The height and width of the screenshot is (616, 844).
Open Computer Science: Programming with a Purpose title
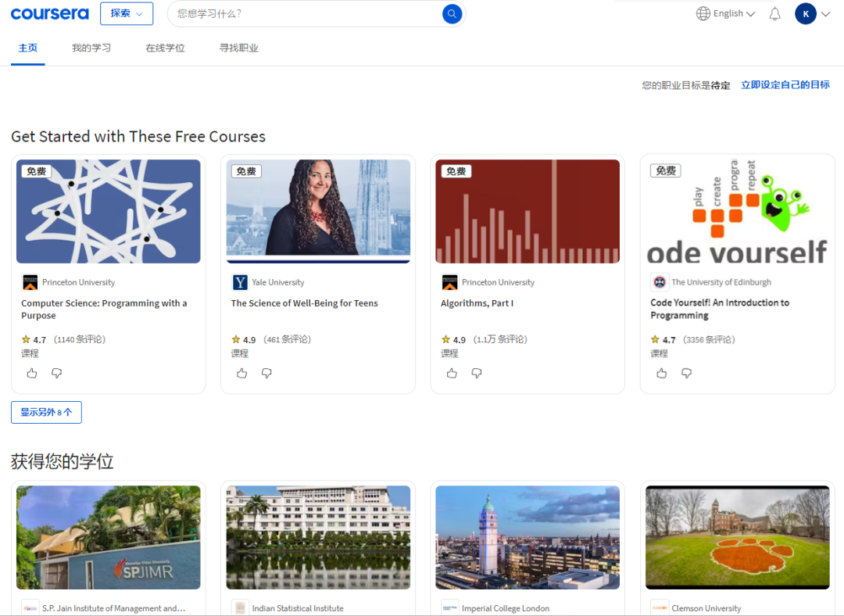coord(104,309)
